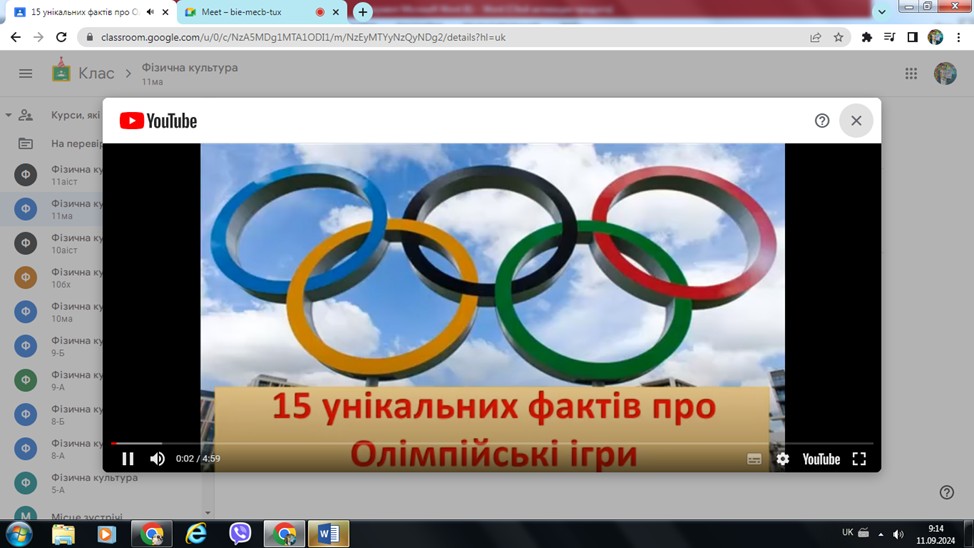Switch UK keyboard language in tray

847,532
